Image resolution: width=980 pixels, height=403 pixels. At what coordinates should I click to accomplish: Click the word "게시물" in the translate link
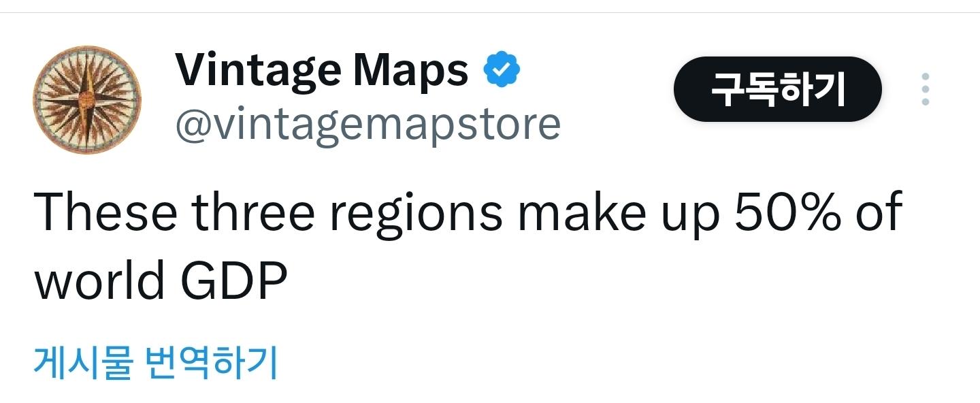(x=82, y=361)
